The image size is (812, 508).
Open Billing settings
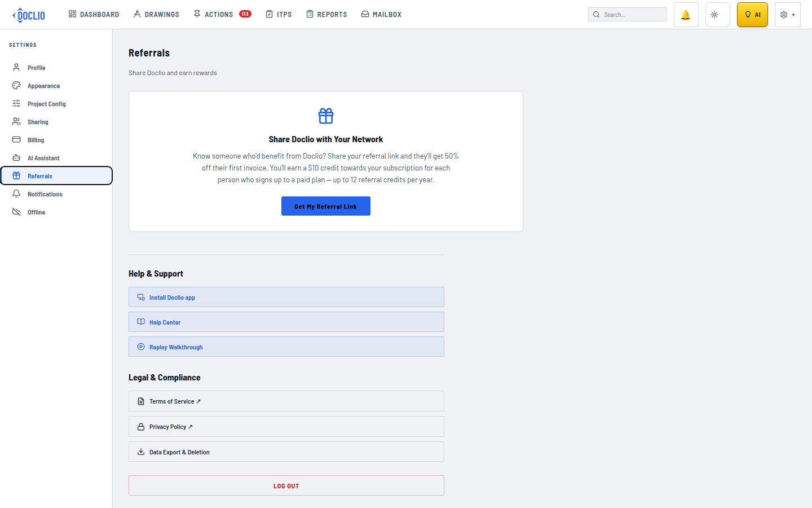coord(56,140)
